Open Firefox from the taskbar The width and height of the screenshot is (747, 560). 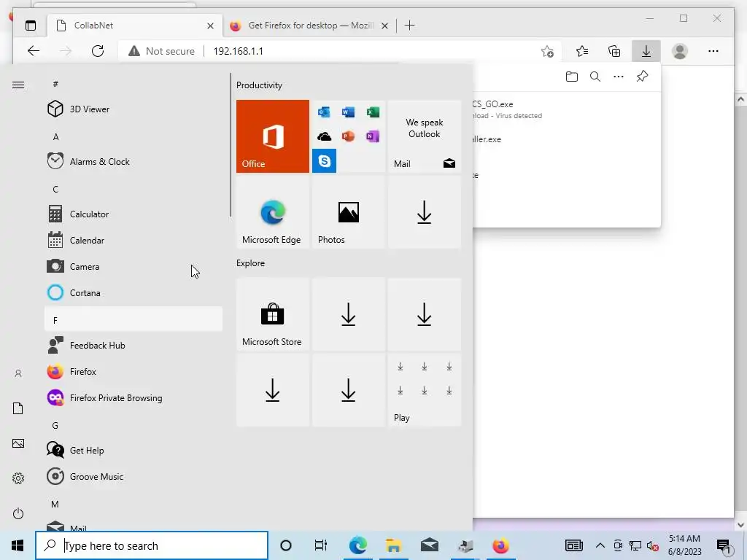pos(500,545)
